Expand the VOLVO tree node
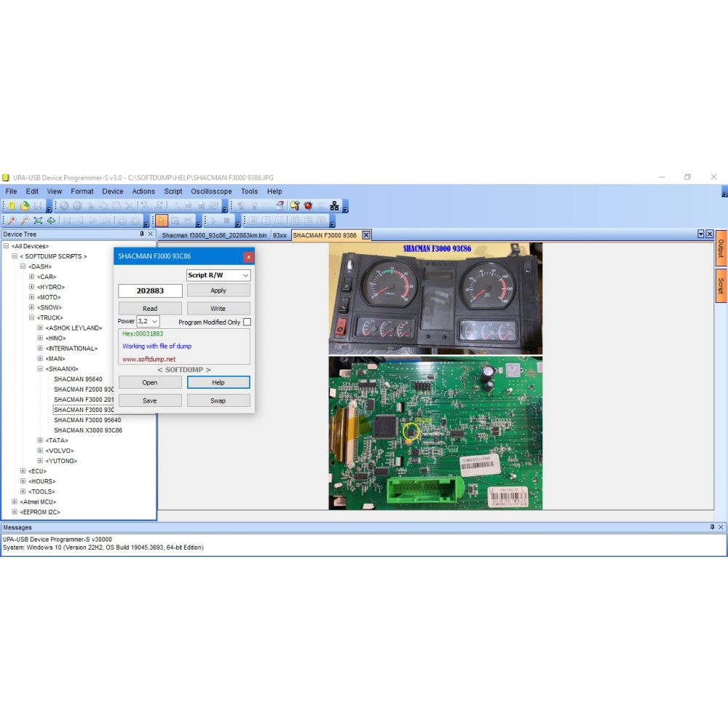Image resolution: width=728 pixels, height=728 pixels. tap(40, 451)
